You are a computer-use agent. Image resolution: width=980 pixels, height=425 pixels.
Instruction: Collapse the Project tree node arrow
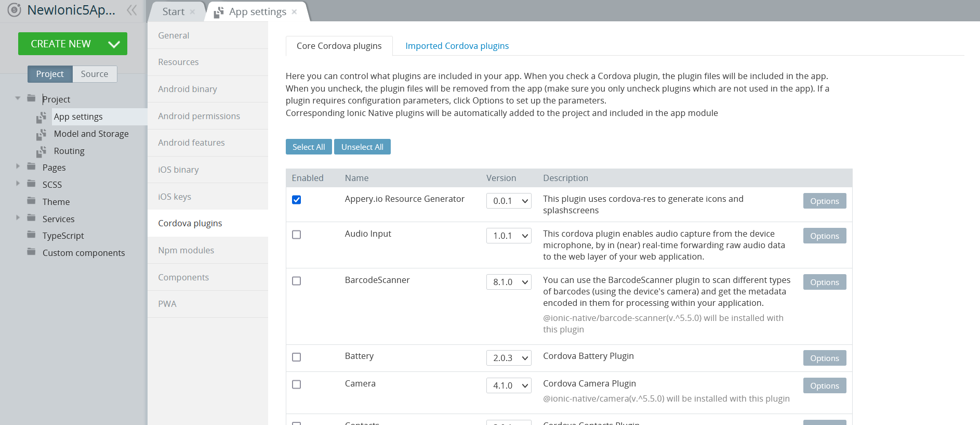pos(18,98)
